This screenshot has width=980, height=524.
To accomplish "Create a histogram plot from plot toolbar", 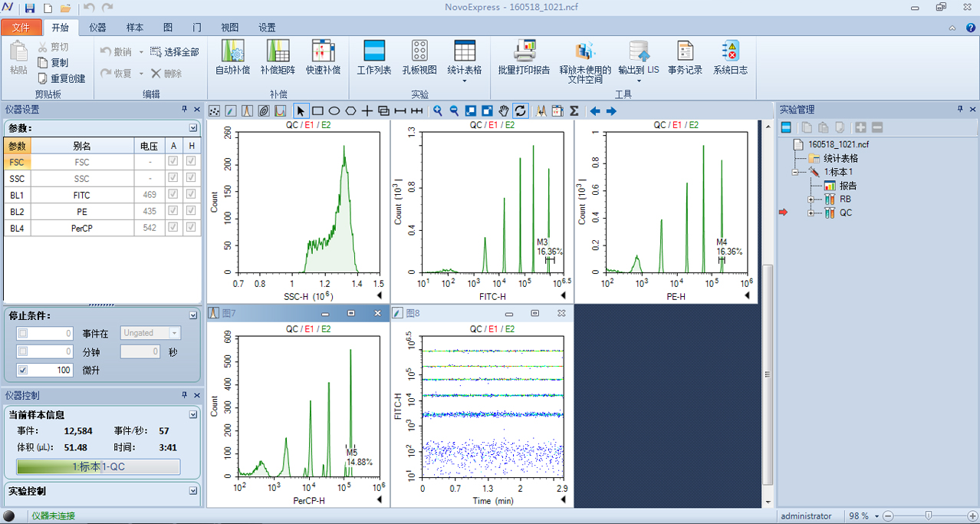I will pos(247,111).
